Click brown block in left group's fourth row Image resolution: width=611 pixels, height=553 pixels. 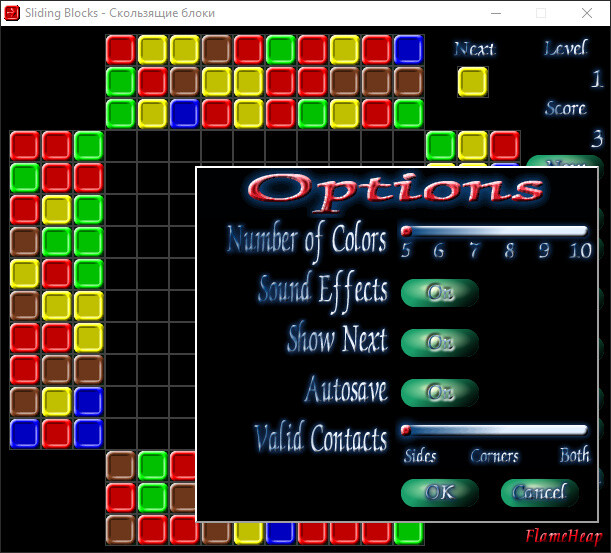tap(25, 242)
